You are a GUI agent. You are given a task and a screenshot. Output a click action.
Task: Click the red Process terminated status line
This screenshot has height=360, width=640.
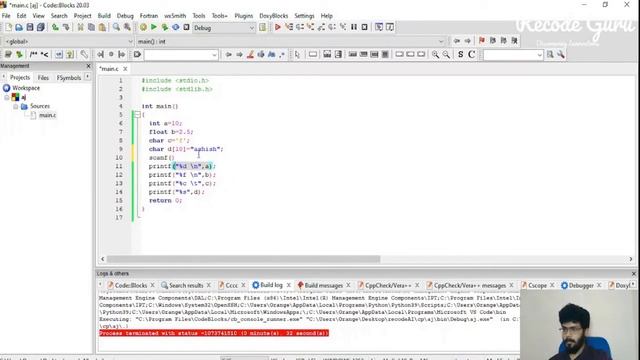(x=214, y=333)
